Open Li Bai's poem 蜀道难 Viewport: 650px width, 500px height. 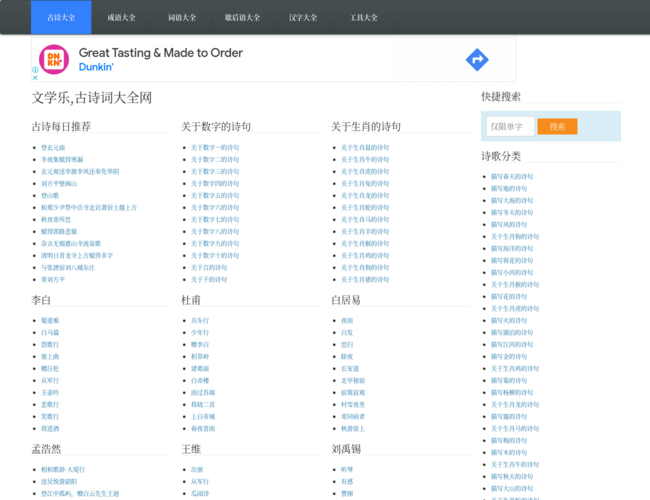click(50, 320)
